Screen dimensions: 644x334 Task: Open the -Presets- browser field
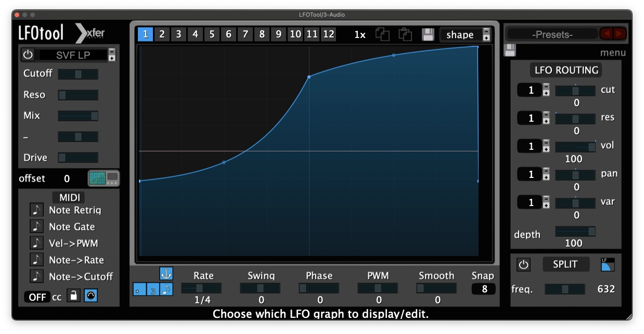[552, 34]
